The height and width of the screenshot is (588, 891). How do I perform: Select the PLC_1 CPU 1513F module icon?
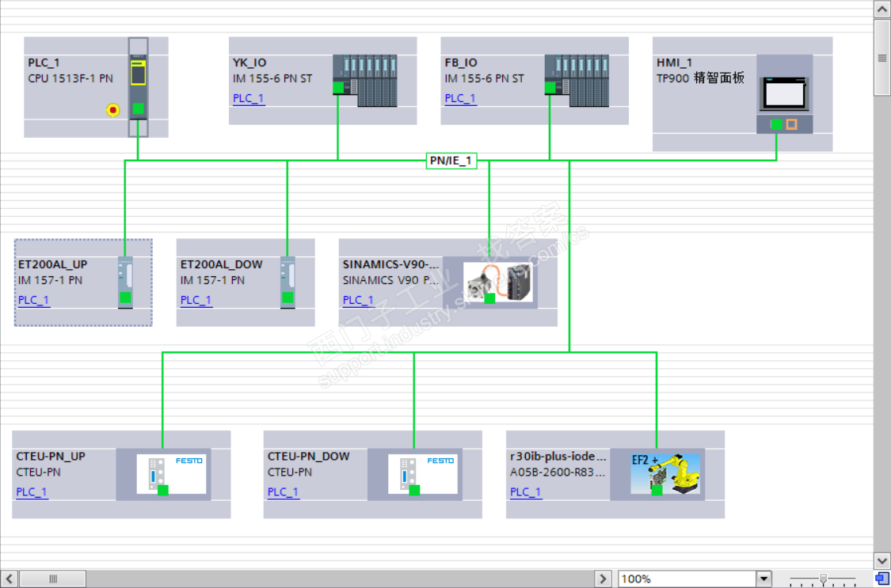(138, 87)
